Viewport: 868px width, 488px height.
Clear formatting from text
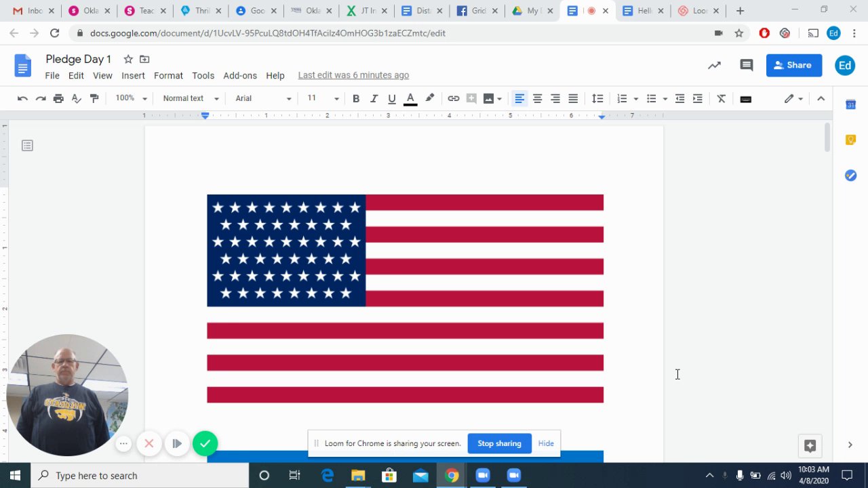(722, 98)
